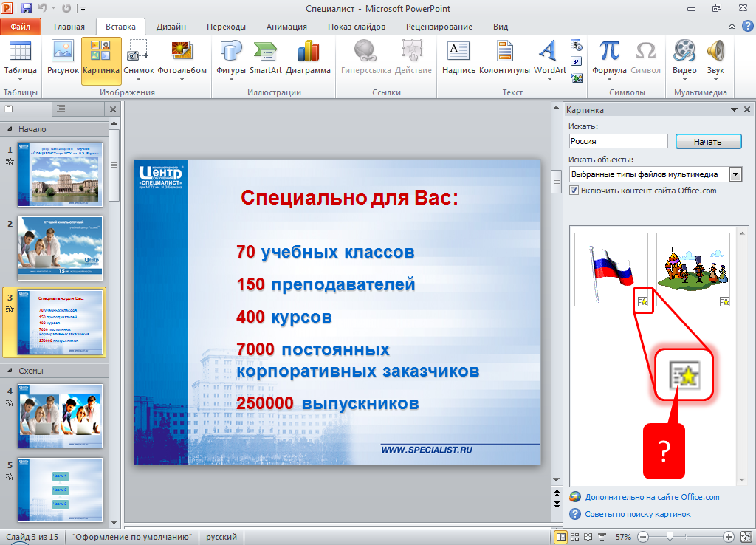The width and height of the screenshot is (756, 545).
Task: Open the Фигуры shapes dropdown
Action: [x=231, y=58]
